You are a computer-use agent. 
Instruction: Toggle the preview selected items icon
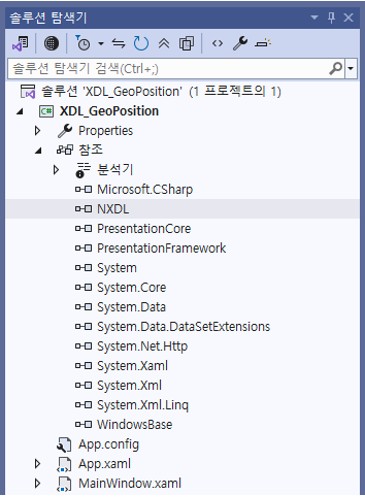(263, 43)
